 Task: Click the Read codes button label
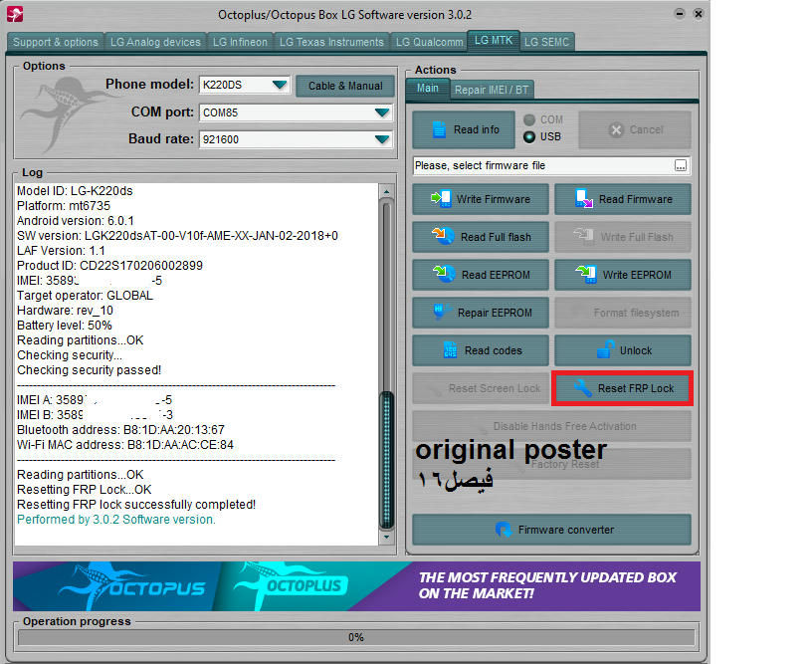[x=494, y=350]
